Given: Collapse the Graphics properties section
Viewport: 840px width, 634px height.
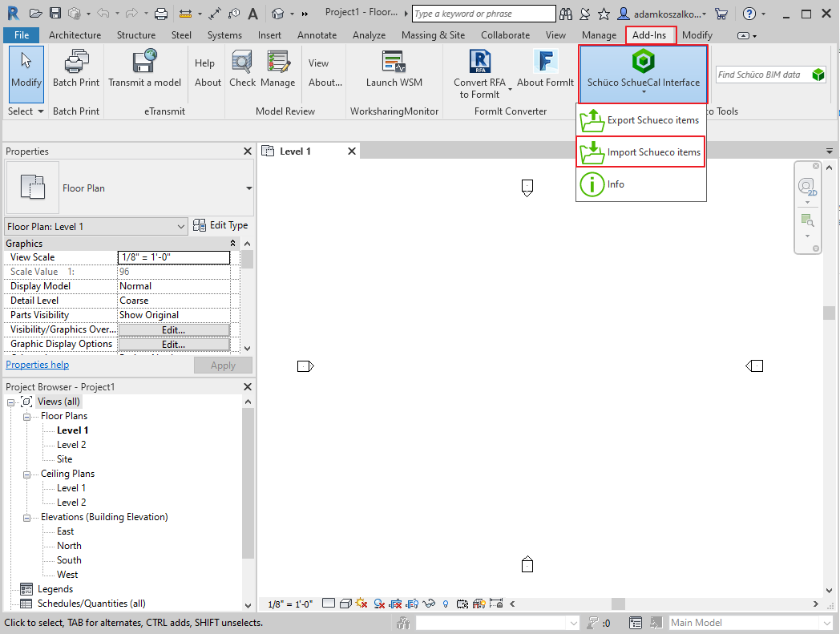Looking at the screenshot, I should click(x=233, y=244).
